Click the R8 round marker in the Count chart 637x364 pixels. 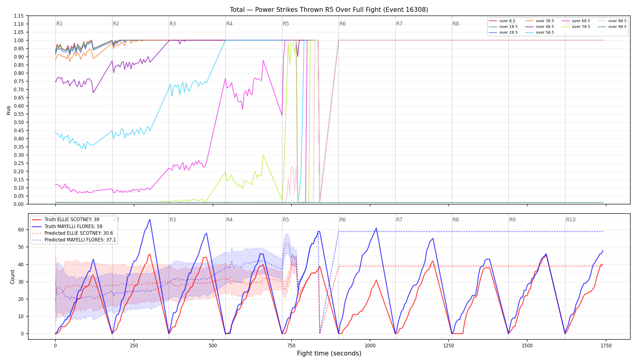point(456,220)
